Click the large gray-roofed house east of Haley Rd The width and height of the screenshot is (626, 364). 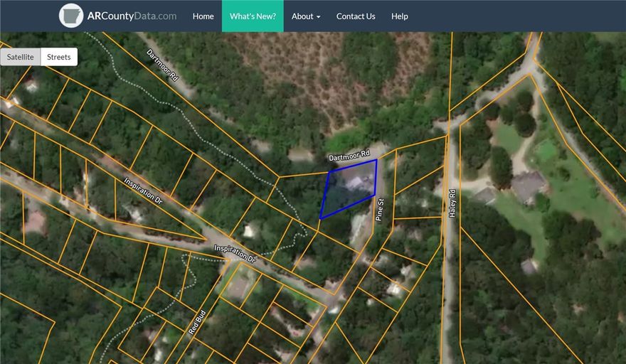click(528, 186)
